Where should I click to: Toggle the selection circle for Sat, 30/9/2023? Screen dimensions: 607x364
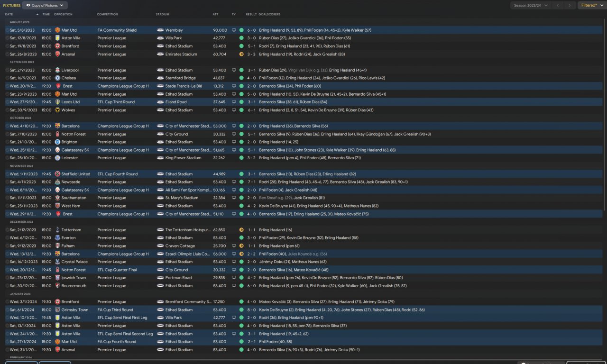click(x=7, y=110)
